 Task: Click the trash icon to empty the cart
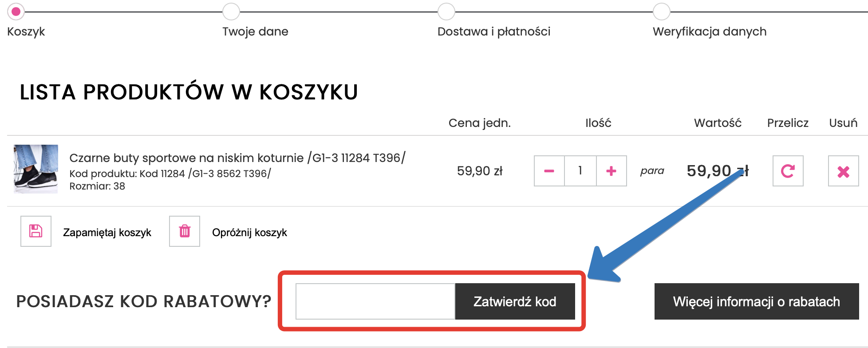click(x=184, y=231)
